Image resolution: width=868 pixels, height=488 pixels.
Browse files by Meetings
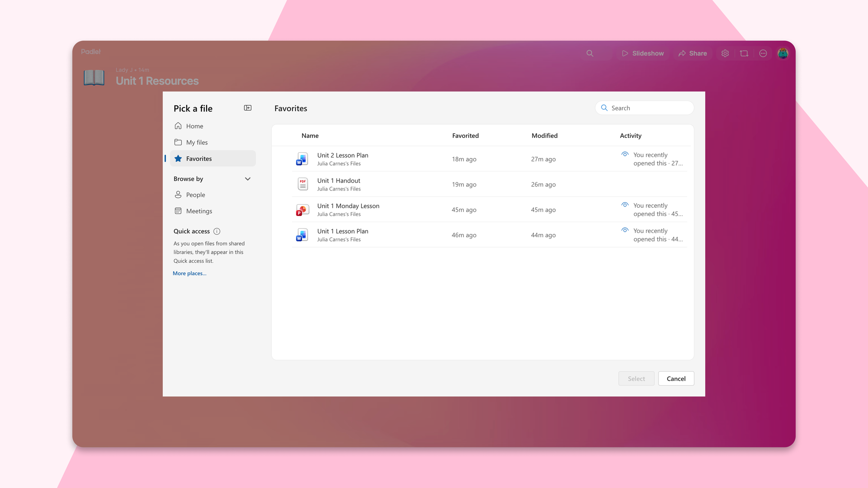(199, 211)
